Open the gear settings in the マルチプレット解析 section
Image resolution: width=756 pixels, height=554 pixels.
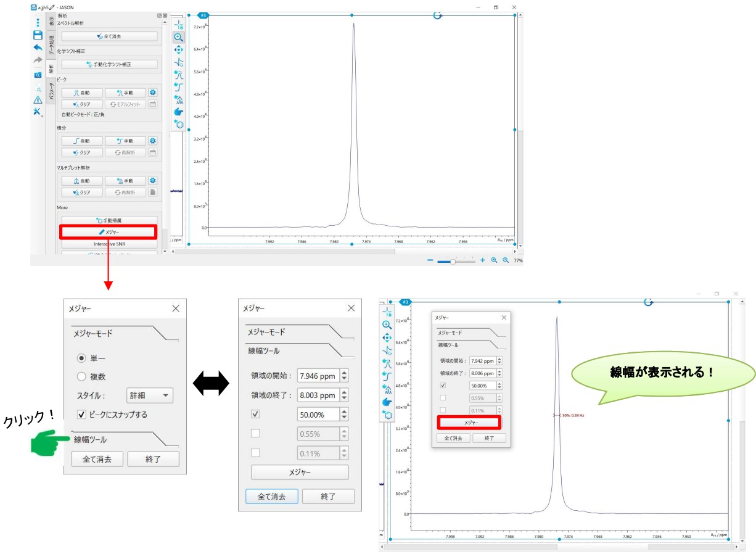tap(153, 181)
